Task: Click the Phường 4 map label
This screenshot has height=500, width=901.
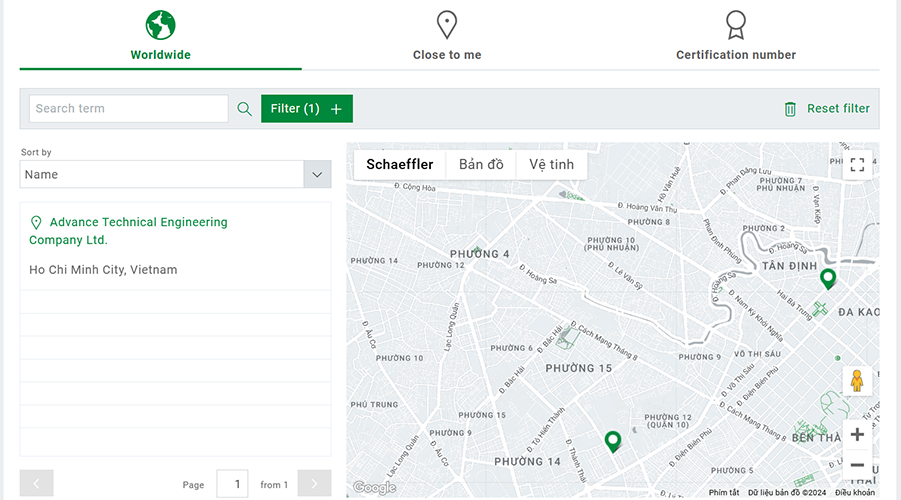Action: pyautogui.click(x=479, y=254)
